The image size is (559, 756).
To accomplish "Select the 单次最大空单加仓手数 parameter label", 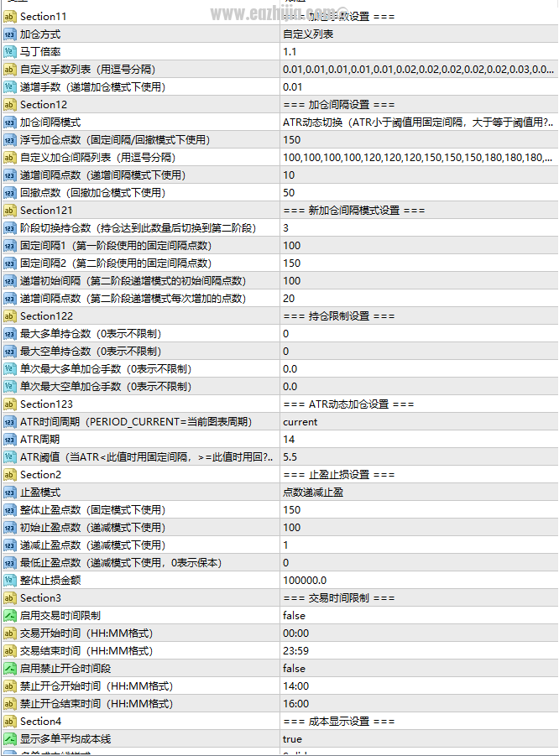I will 106,387.
